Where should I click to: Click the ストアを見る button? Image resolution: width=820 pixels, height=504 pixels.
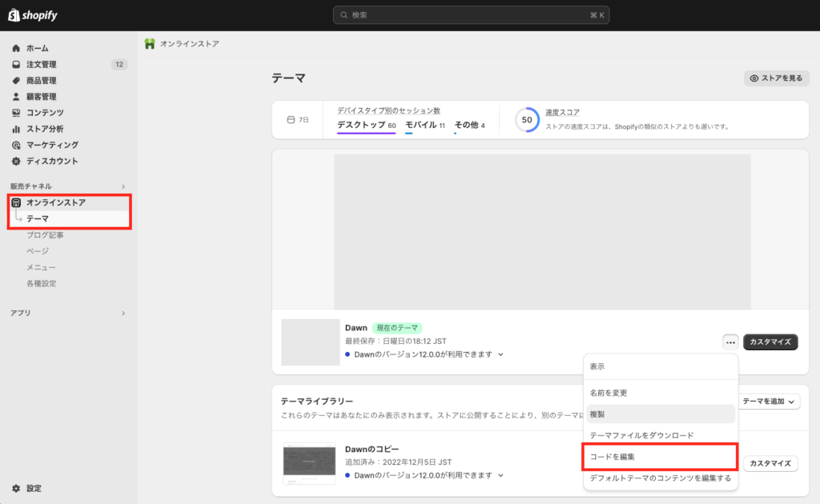[x=777, y=78]
